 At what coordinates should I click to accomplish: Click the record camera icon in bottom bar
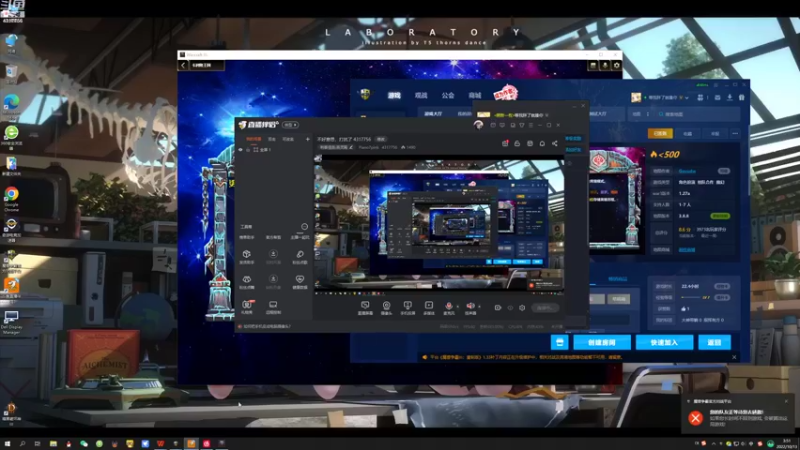pos(497,308)
